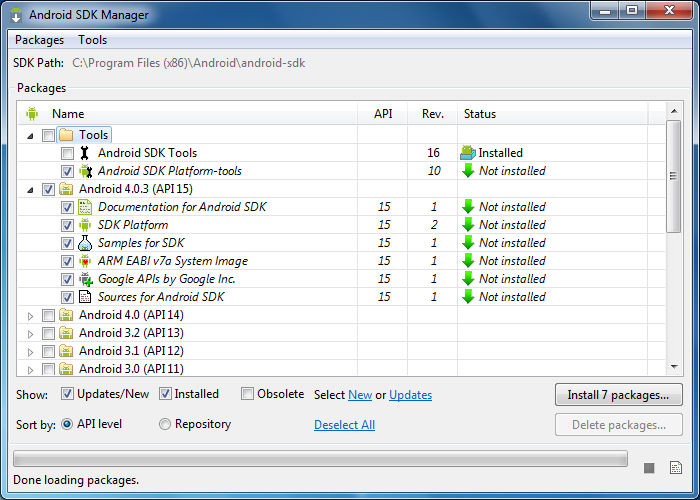Open the SDK Manager log icon
The height and width of the screenshot is (500, 700).
point(675,467)
